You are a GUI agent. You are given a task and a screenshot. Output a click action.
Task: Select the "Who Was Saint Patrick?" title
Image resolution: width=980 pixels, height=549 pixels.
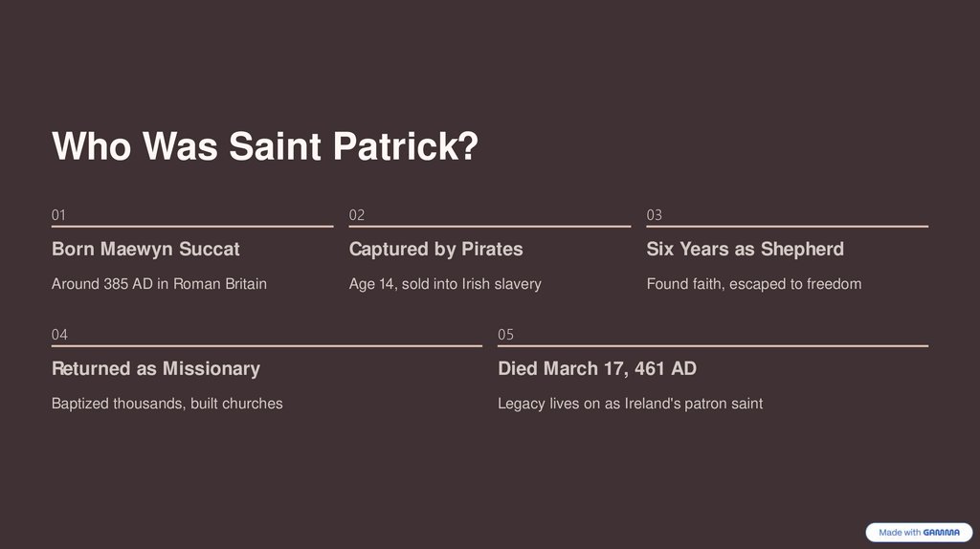pos(264,147)
